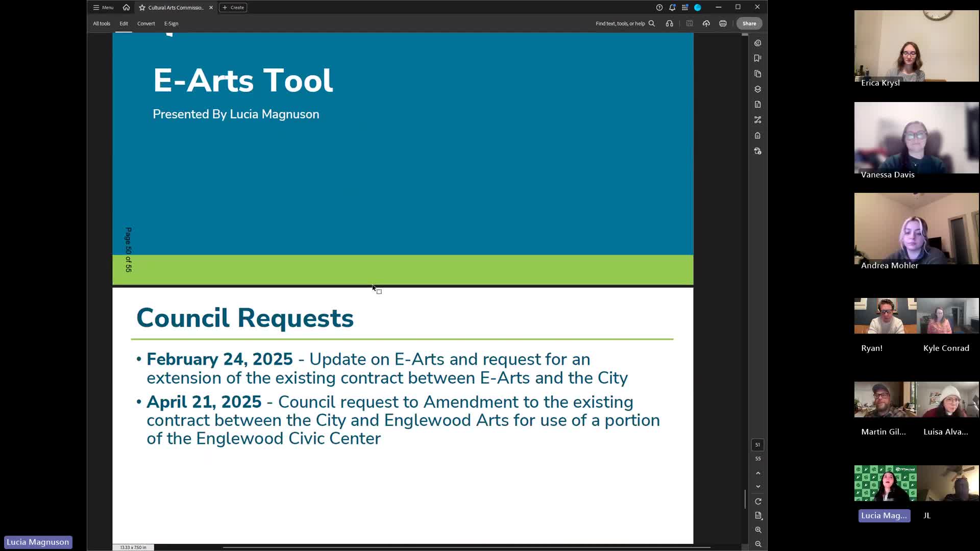Open the page display options dropdown
Screen dimensions: 980x551
758,516
